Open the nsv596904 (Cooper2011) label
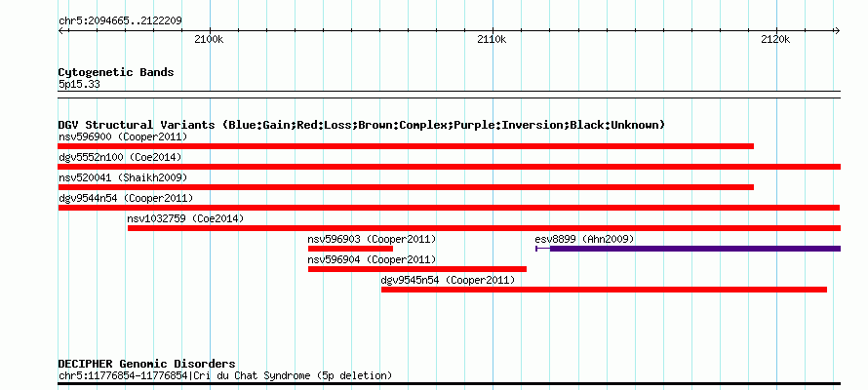This screenshot has width=868, height=390. point(372,259)
